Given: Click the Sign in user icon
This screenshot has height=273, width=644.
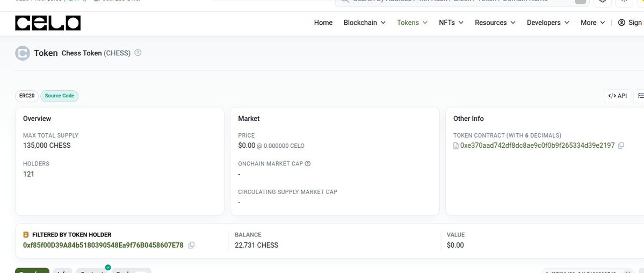Looking at the screenshot, I should click(621, 23).
